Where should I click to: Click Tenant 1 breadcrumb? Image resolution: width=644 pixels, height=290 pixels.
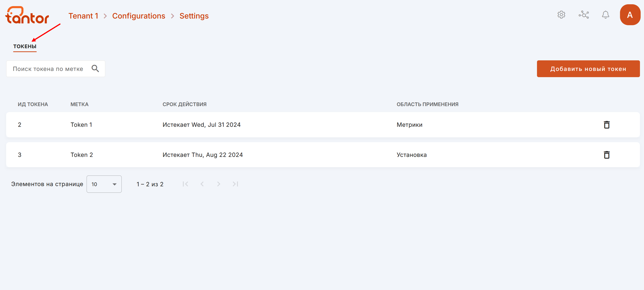point(83,16)
